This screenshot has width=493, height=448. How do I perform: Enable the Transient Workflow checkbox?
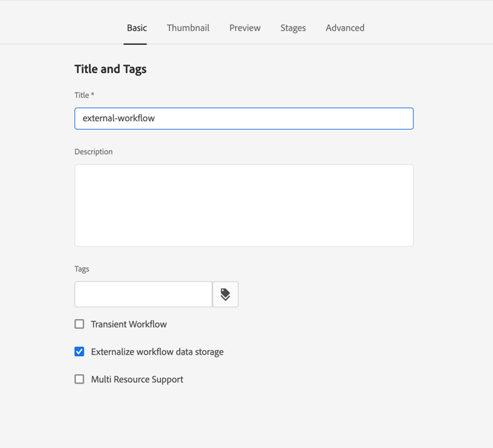pyautogui.click(x=80, y=324)
